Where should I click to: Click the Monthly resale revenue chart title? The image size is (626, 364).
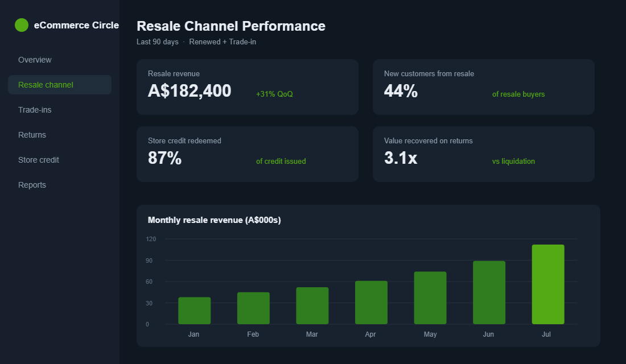point(214,220)
